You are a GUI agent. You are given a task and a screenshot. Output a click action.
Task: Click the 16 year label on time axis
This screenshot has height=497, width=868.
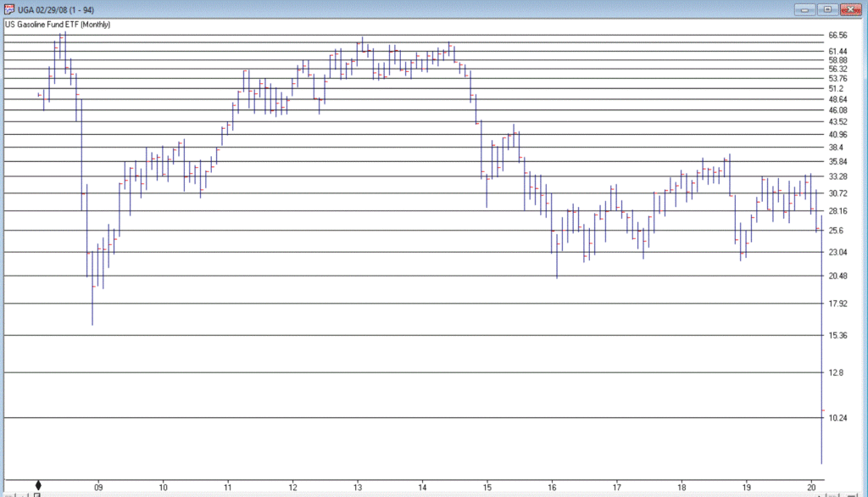(552, 488)
